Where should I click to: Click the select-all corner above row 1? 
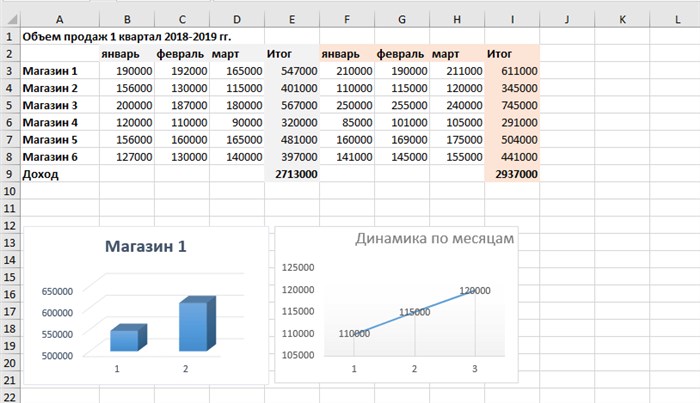click(10, 19)
